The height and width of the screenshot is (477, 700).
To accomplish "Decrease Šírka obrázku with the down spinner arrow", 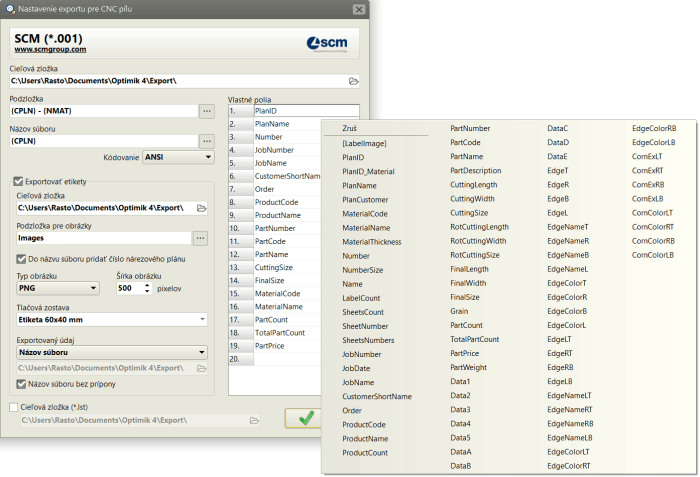I will [147, 292].
